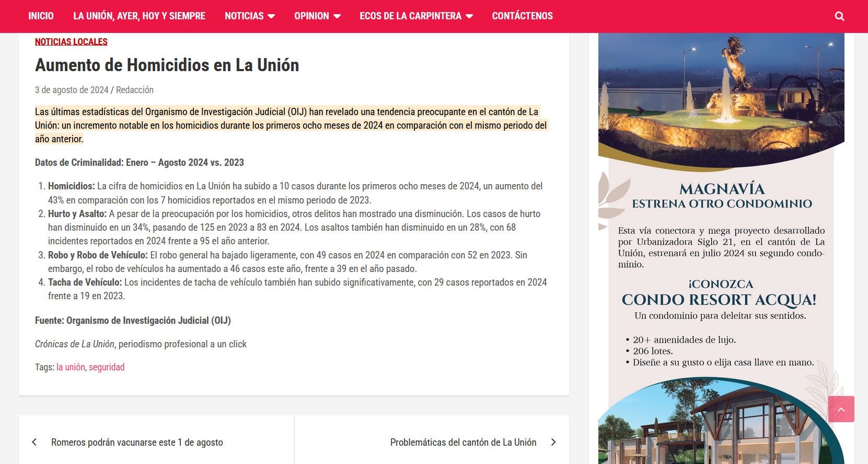Image resolution: width=868 pixels, height=464 pixels.
Task: Click 'Crónicas de La Unión' italic text
Action: [75, 344]
